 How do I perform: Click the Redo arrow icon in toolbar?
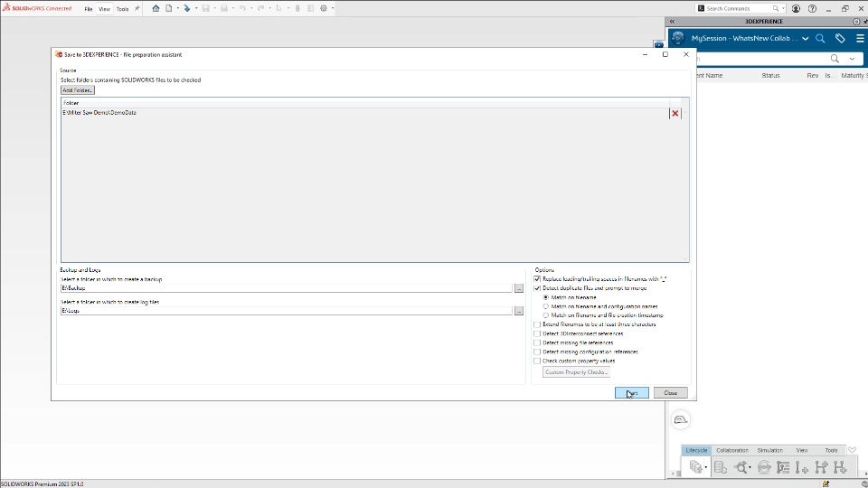click(x=260, y=8)
